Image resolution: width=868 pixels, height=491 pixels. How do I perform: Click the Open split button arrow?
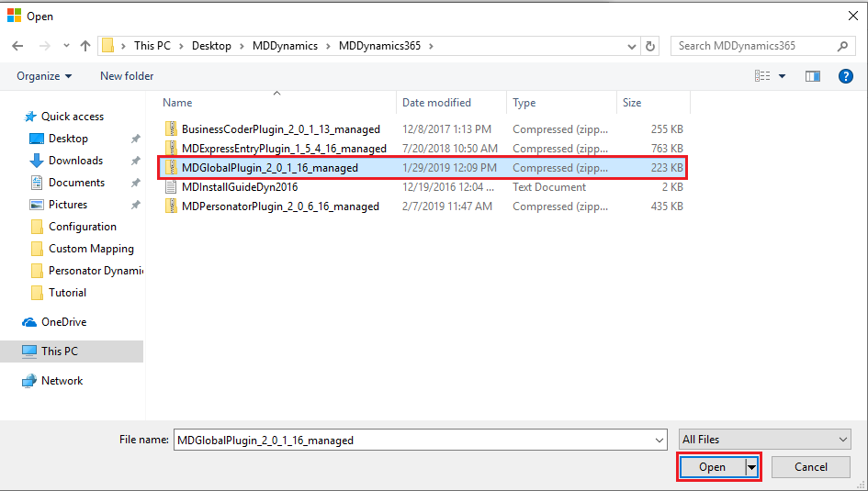(752, 467)
